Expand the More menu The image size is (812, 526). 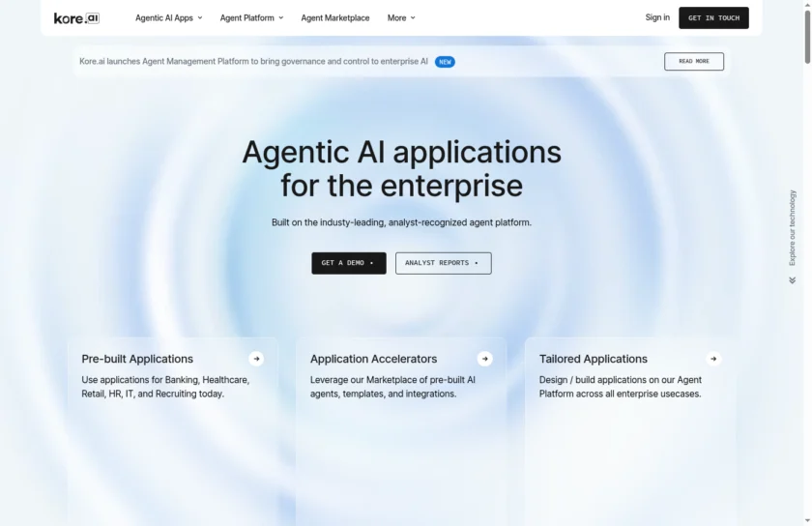pos(401,17)
